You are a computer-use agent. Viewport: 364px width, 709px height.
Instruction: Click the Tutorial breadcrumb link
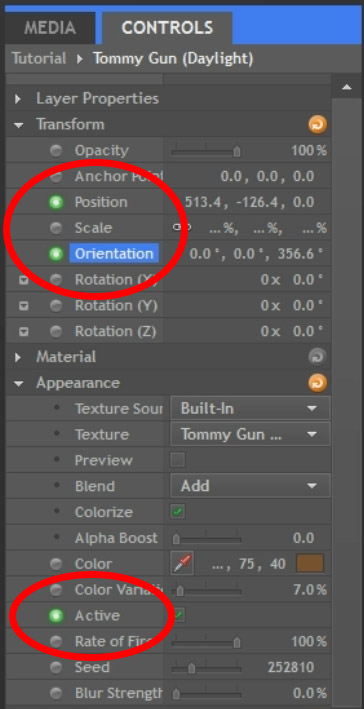[x=39, y=59]
